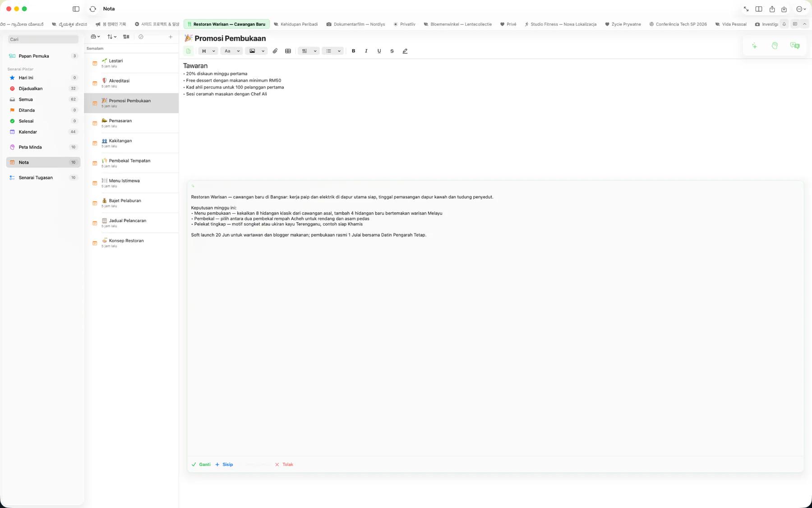The width and height of the screenshot is (812, 508).
Task: Open the sort order dropdown
Action: pos(112,37)
